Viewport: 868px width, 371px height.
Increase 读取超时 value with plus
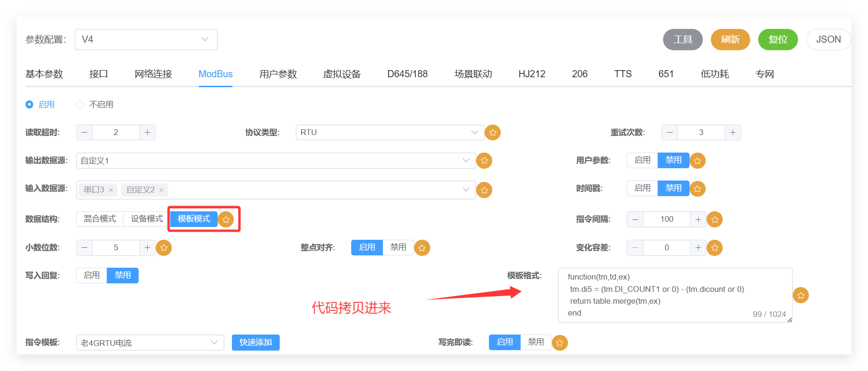[147, 132]
